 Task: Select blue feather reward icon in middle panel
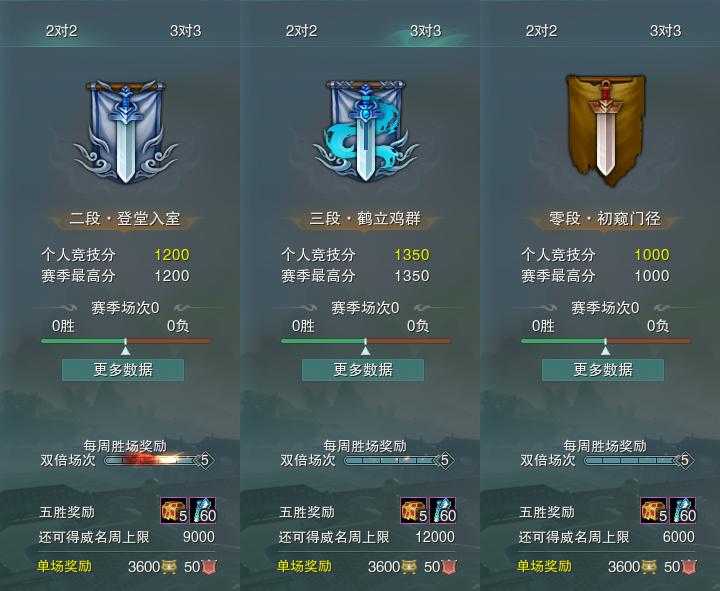click(x=443, y=511)
